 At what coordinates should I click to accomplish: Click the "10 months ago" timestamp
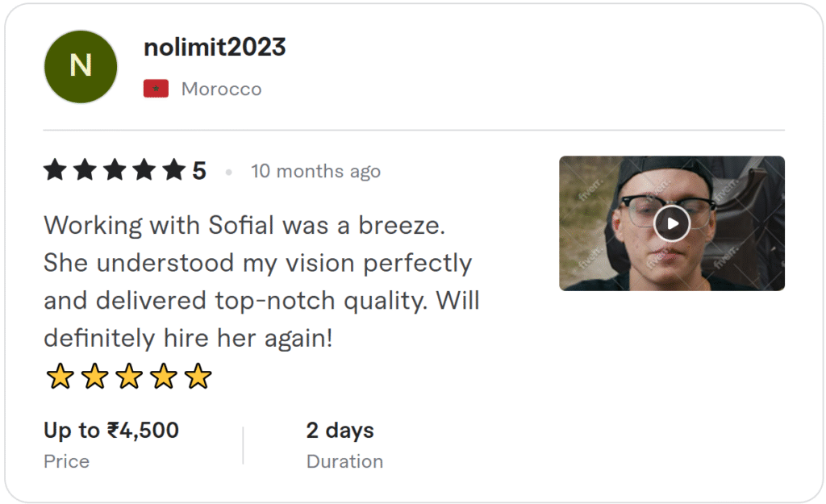pos(315,171)
